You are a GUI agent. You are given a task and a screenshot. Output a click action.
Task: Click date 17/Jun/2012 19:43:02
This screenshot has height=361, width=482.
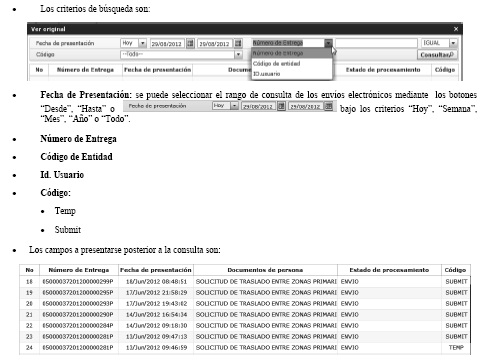(x=157, y=304)
